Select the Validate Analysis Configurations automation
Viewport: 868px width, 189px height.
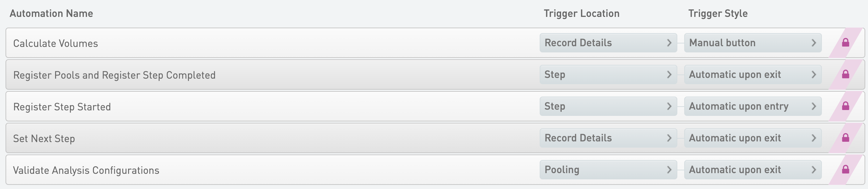point(435,170)
